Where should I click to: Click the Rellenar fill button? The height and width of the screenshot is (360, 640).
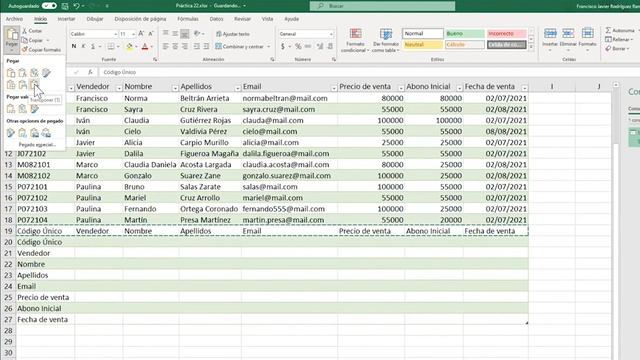619,40
